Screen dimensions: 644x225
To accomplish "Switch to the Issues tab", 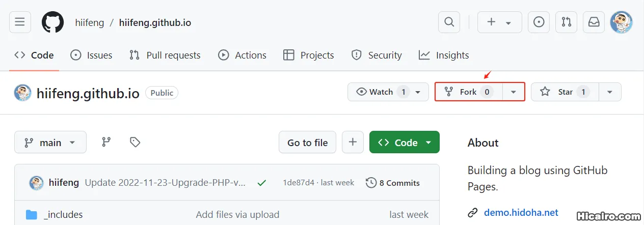I will [x=91, y=55].
